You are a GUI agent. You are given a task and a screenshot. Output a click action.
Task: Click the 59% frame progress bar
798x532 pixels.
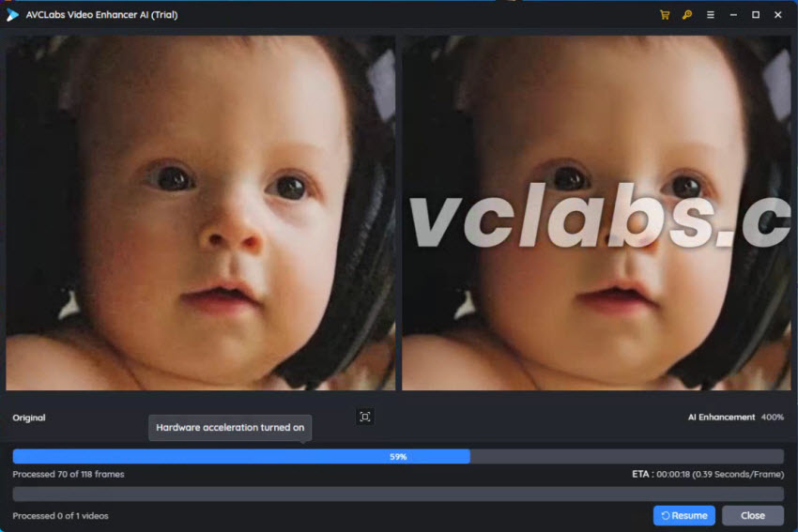pyautogui.click(x=398, y=456)
